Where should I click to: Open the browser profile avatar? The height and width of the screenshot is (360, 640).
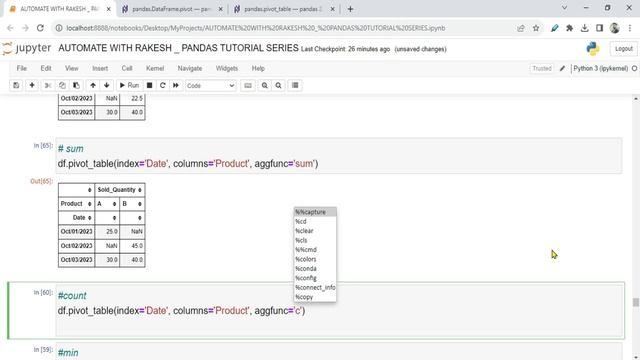tap(614, 28)
